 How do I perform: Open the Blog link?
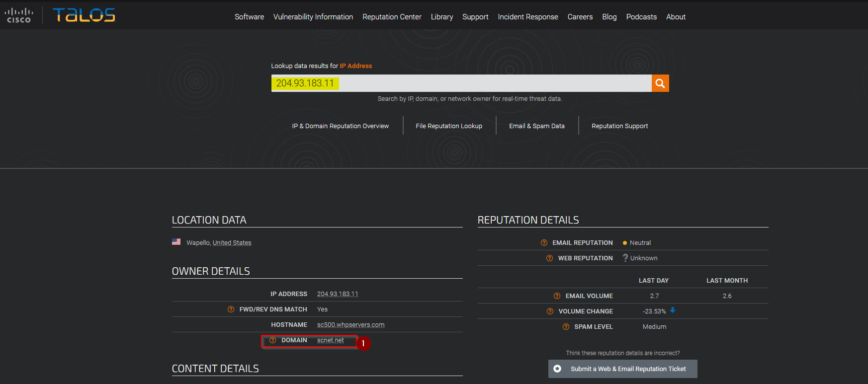[x=609, y=17]
